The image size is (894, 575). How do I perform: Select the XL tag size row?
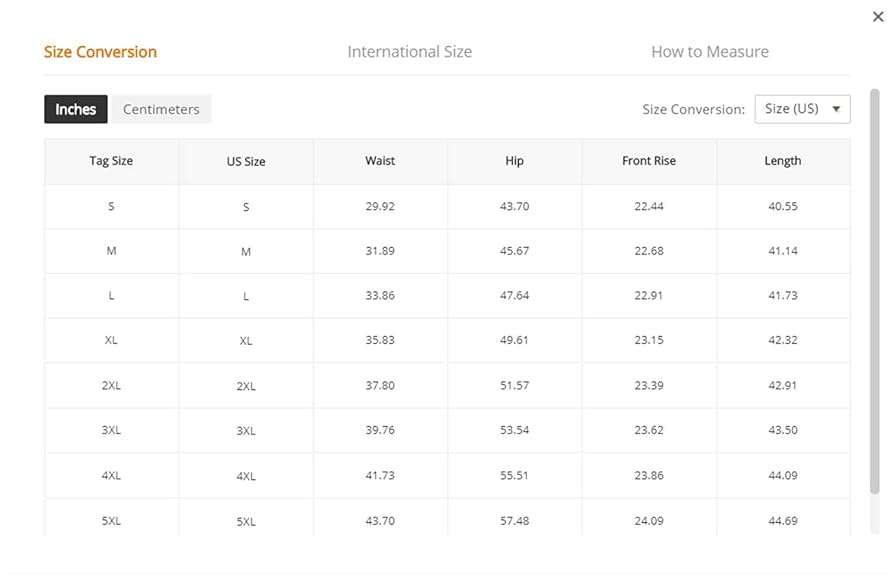click(111, 340)
